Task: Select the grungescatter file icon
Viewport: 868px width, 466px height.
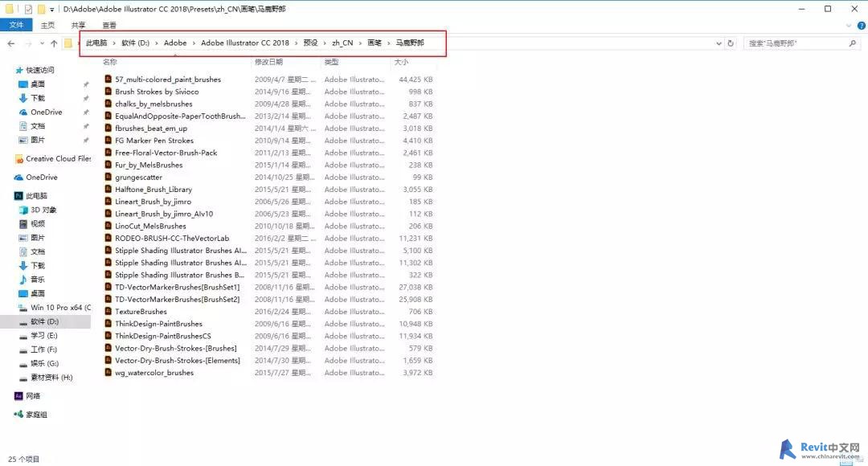Action: [x=108, y=177]
